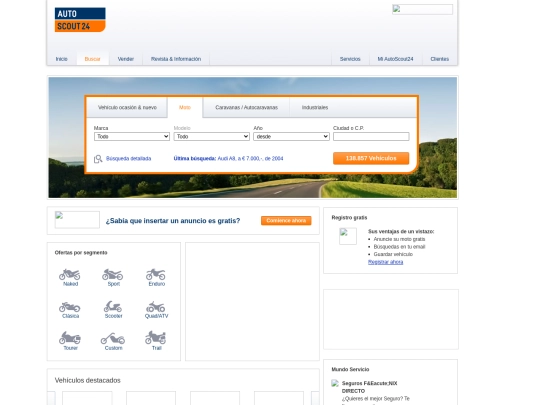Click the Seguros Fénix Directo icon
This screenshot has width=540, height=405.
pos(335,383)
